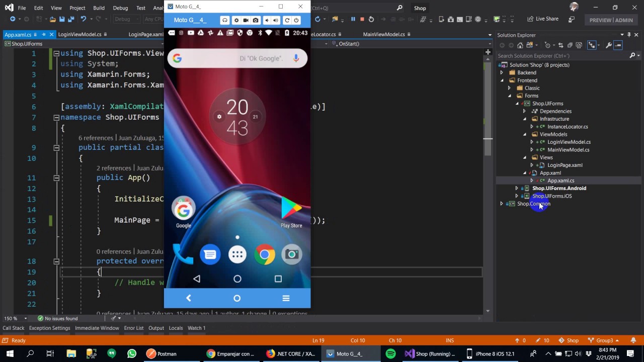Toggle pin on App.xaml.cs tab
This screenshot has width=644, height=362.
tap(44, 35)
